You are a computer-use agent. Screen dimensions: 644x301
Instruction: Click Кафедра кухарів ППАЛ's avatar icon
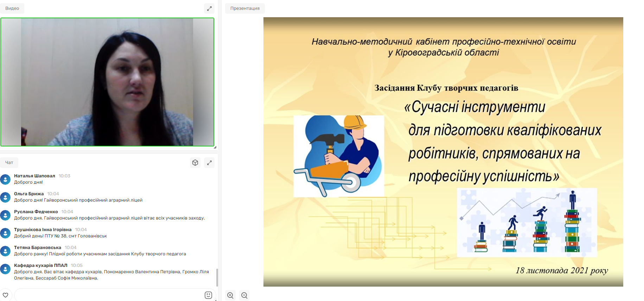click(x=5, y=269)
